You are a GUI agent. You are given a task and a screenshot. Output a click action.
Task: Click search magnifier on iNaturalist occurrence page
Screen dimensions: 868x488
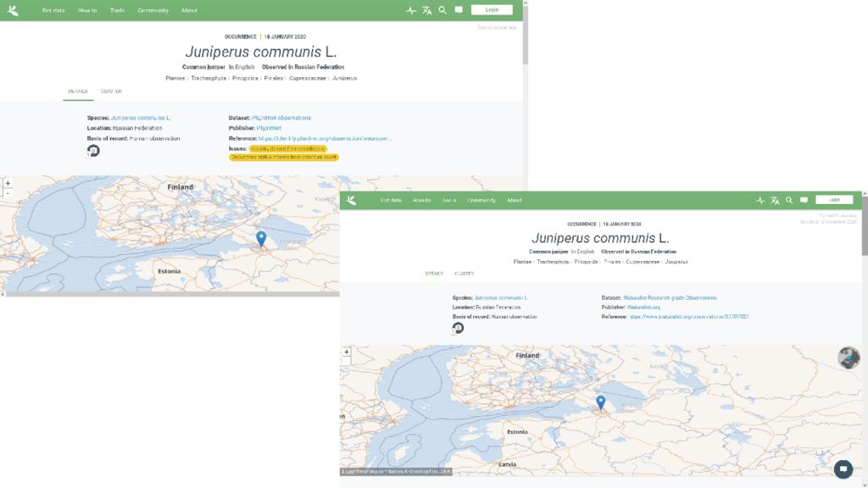pos(789,200)
